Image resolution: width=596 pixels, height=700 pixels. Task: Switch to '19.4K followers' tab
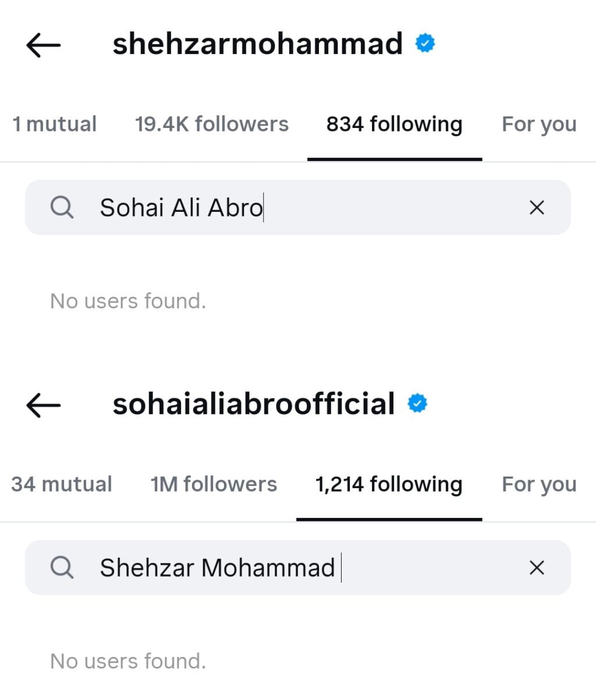[x=212, y=125]
